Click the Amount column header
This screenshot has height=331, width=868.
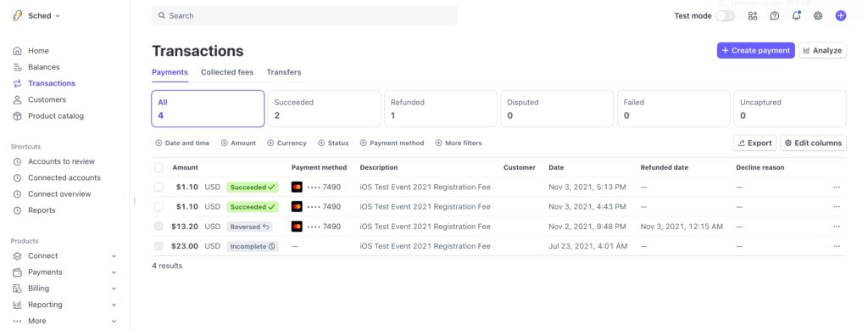pyautogui.click(x=186, y=167)
